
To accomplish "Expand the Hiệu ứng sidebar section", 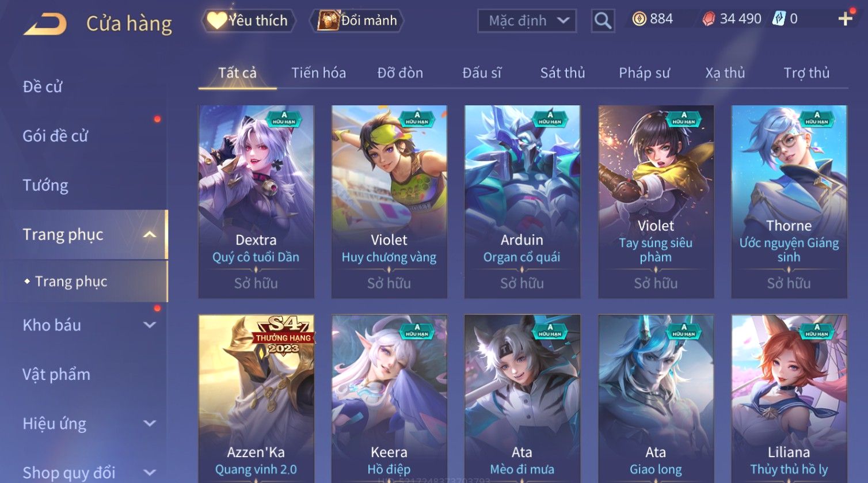I will [x=150, y=423].
